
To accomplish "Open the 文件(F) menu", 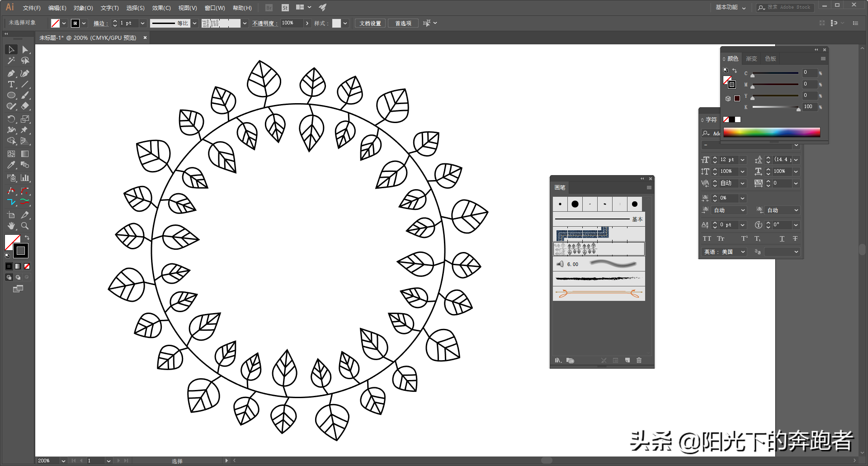I will click(x=32, y=8).
